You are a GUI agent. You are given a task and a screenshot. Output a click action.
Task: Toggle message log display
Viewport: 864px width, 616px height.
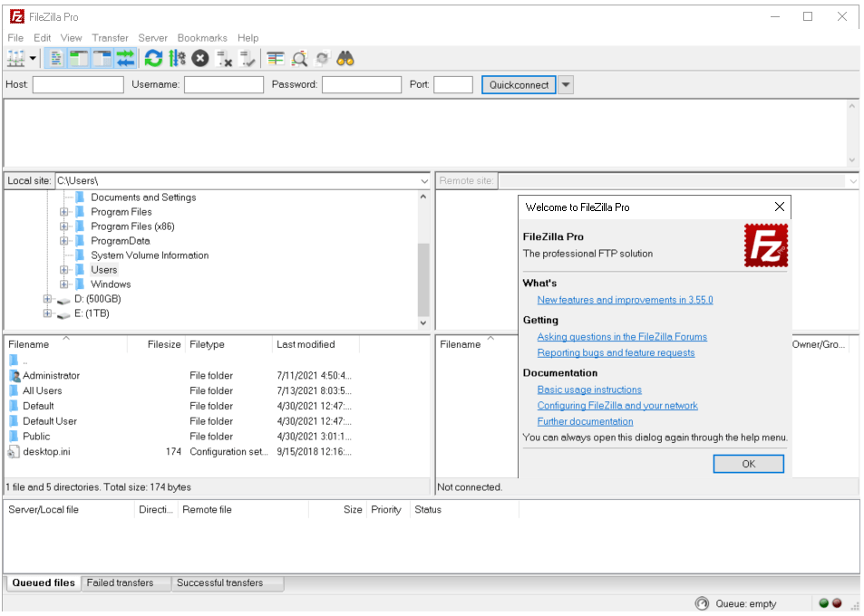tap(56, 59)
